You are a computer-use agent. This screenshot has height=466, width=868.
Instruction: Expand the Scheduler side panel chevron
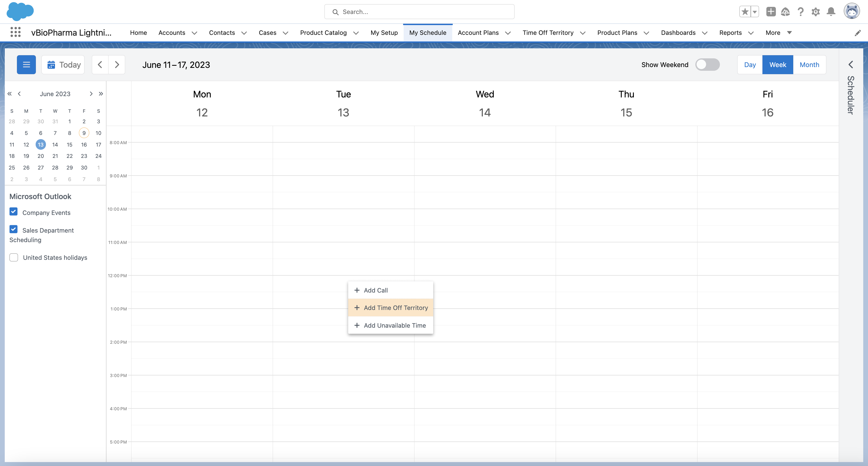pyautogui.click(x=851, y=65)
